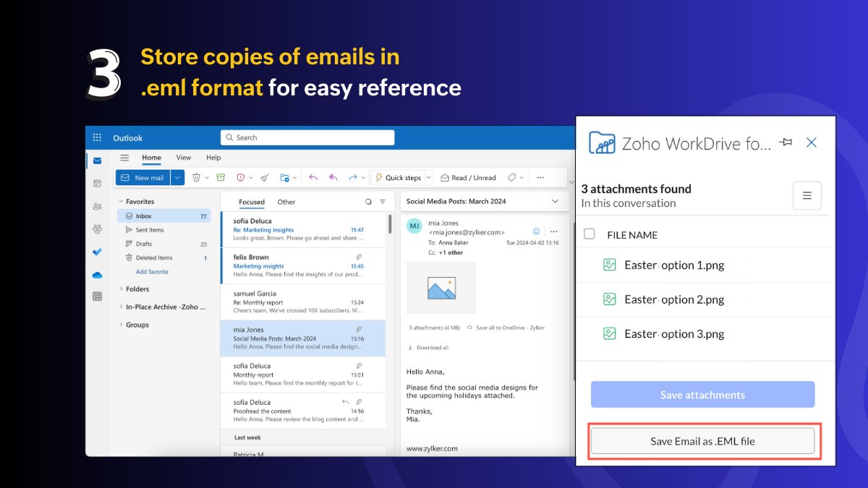Screen dimensions: 868x488
Task: Open Quick steps dropdown arrow
Action: pyautogui.click(x=428, y=177)
